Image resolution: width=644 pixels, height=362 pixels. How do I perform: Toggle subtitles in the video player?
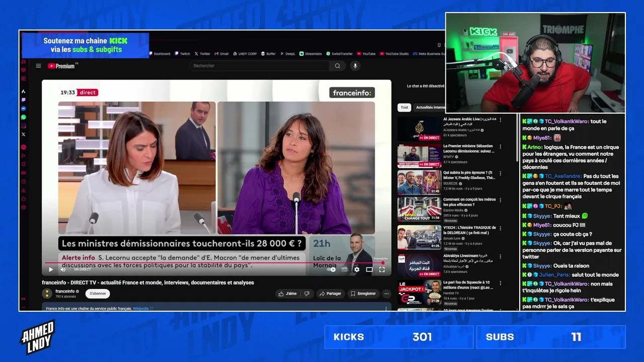[x=344, y=269]
